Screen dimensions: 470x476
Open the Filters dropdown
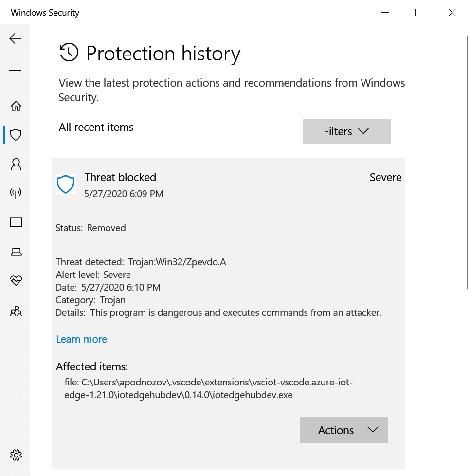[x=346, y=131]
